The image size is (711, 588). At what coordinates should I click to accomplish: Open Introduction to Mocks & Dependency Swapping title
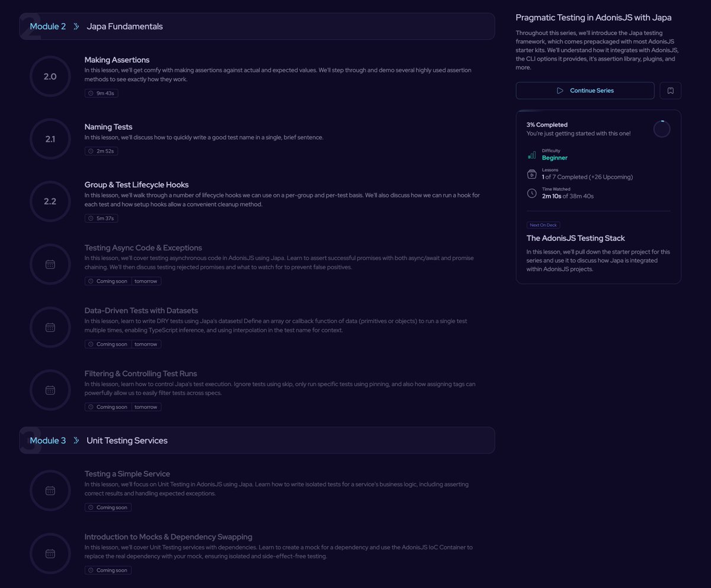tap(168, 536)
